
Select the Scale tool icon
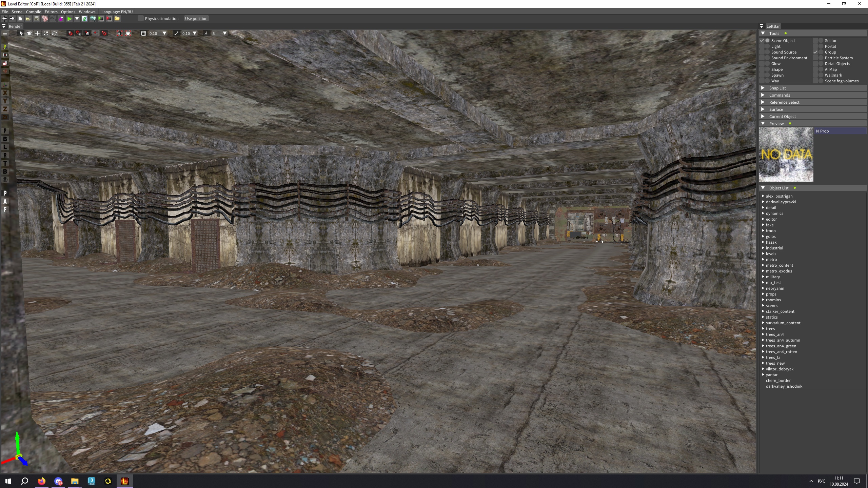pyautogui.click(x=46, y=33)
